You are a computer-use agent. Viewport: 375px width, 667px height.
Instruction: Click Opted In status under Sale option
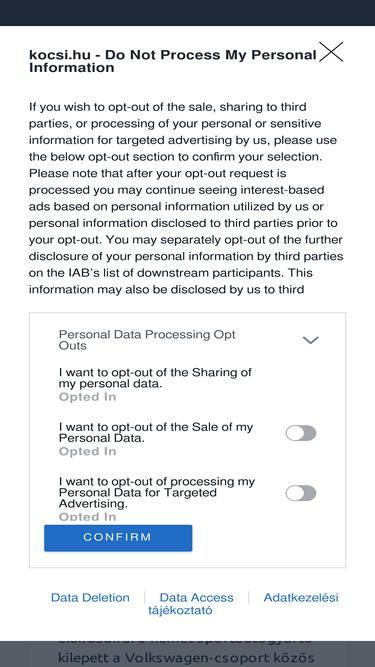(x=87, y=451)
